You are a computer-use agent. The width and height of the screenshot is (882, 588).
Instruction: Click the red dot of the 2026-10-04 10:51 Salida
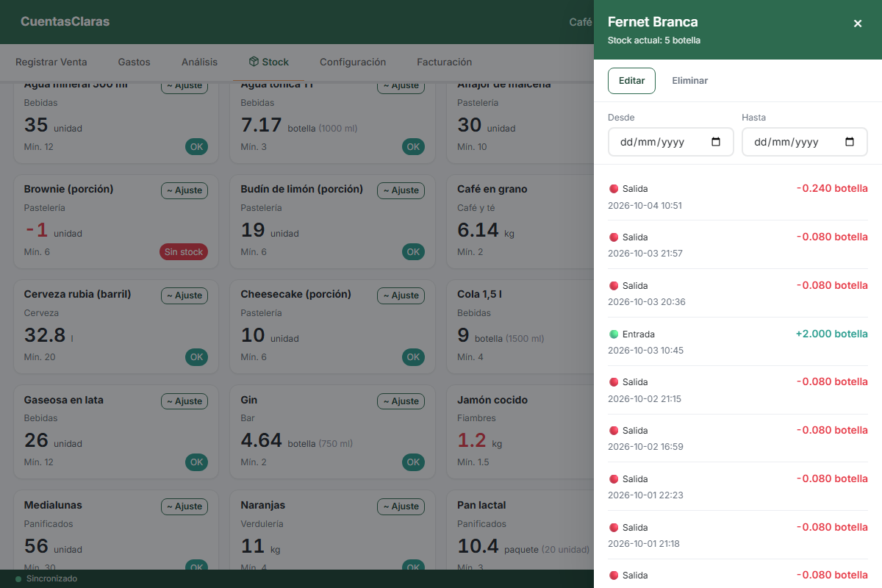pos(614,189)
